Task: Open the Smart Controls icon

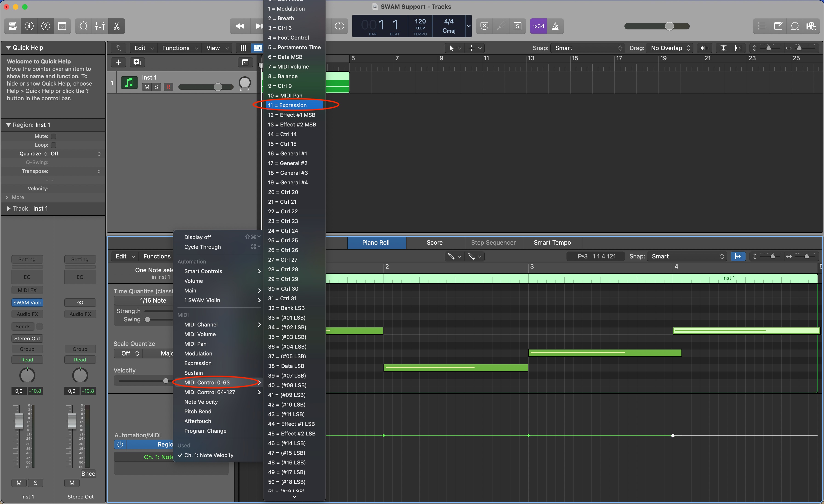Action: [83, 26]
